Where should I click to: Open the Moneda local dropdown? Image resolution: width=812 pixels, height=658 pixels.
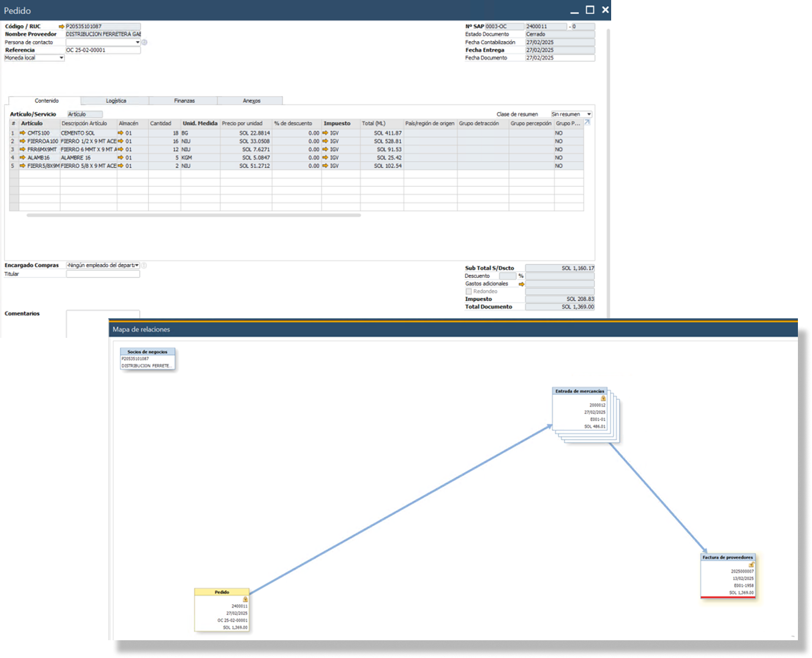[x=61, y=58]
